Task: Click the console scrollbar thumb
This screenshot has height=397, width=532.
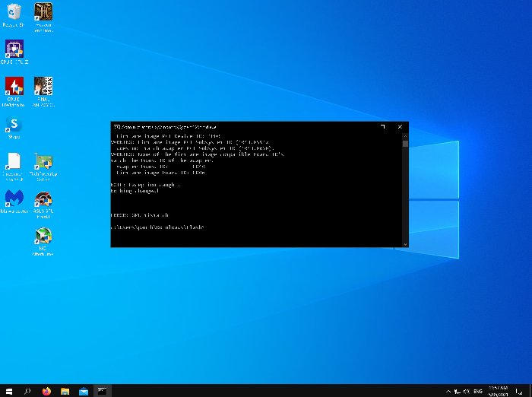Action: pyautogui.click(x=405, y=143)
